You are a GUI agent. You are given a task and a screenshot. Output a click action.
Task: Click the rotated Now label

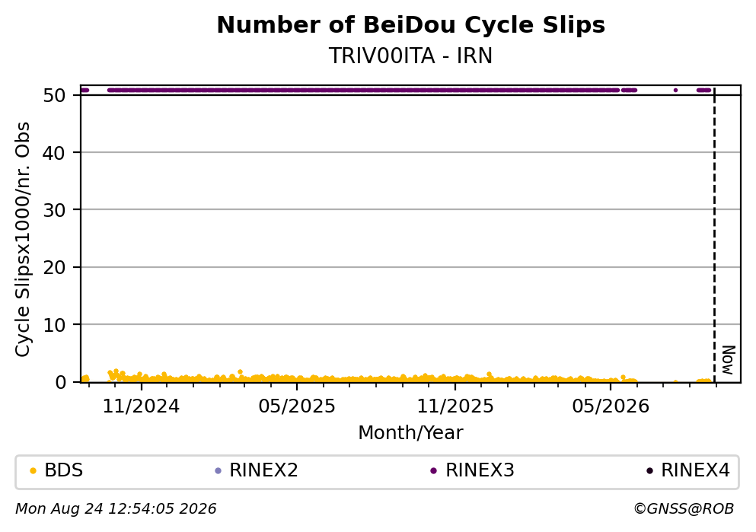tap(728, 360)
